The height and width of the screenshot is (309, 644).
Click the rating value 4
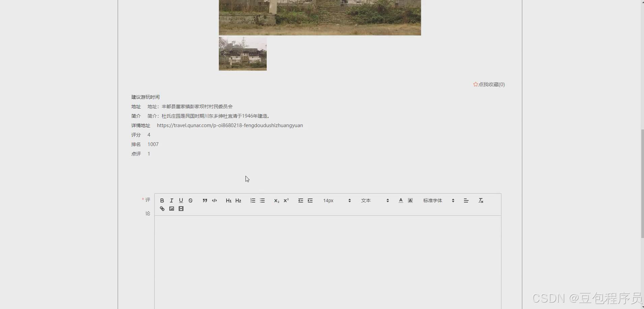pyautogui.click(x=149, y=135)
